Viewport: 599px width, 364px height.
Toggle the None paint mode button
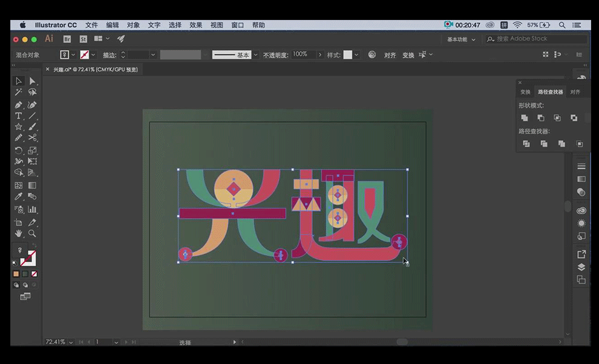(x=34, y=274)
